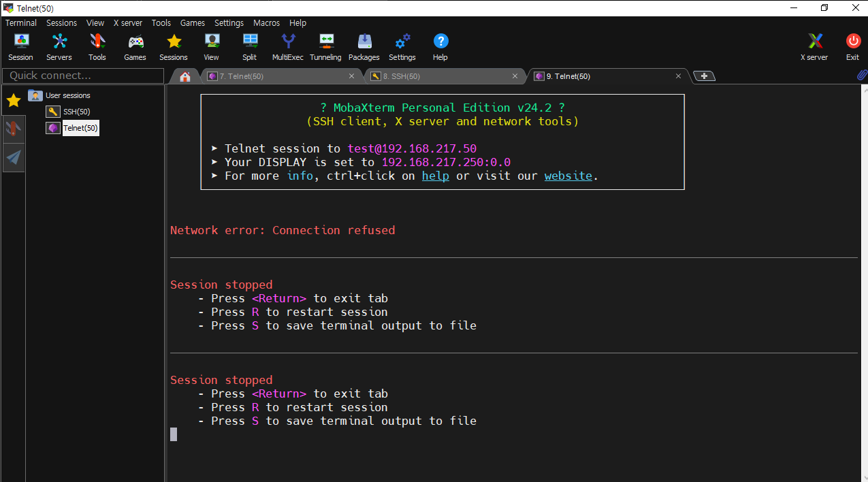This screenshot has height=482, width=868.
Task: Close the 9. Telnet(50) tab
Action: click(x=678, y=76)
